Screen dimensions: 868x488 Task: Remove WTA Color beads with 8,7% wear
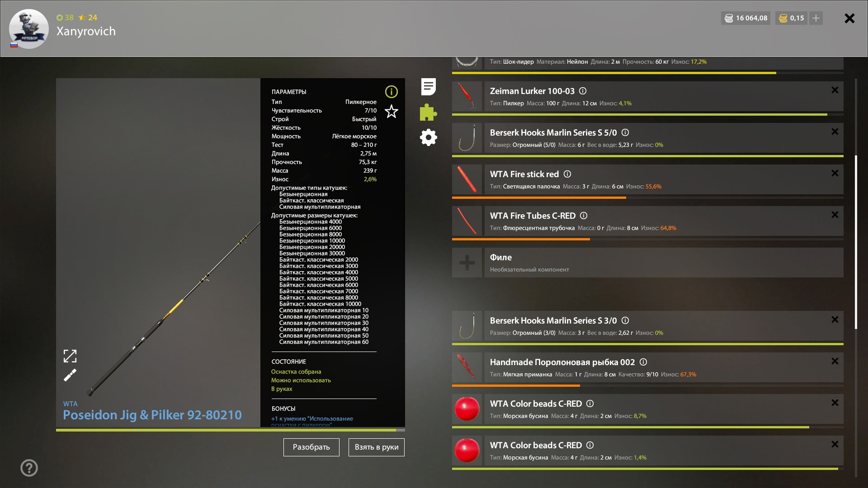tap(835, 403)
